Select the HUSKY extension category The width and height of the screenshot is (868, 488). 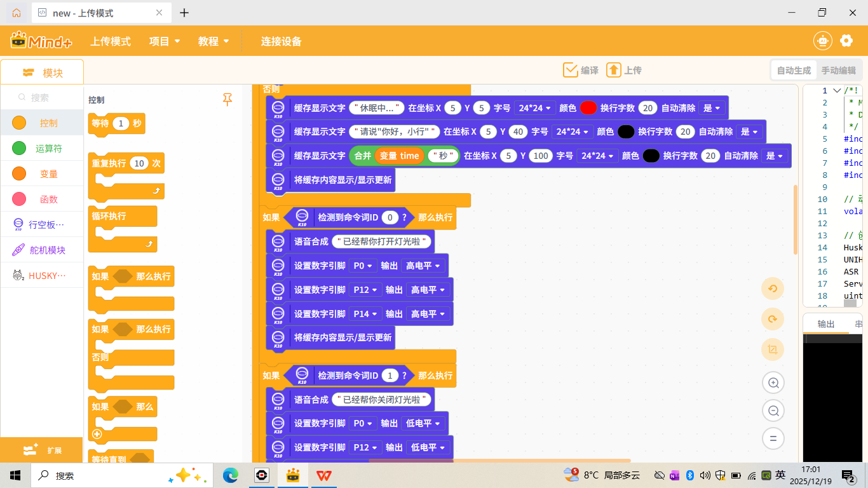pyautogui.click(x=42, y=274)
